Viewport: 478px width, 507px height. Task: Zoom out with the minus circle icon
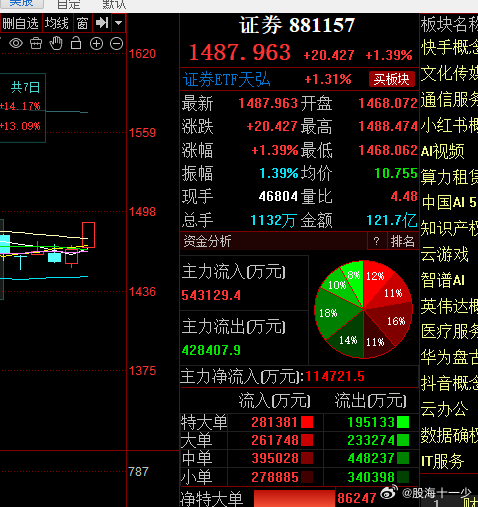tap(116, 44)
